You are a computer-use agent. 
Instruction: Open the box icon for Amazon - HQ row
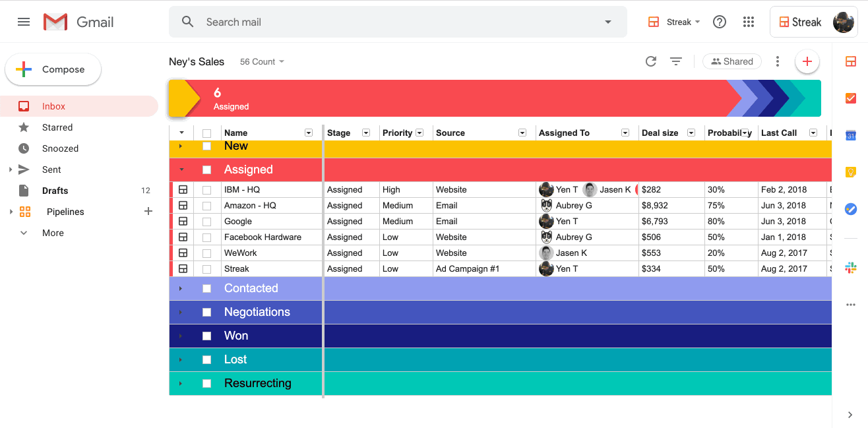coord(183,205)
